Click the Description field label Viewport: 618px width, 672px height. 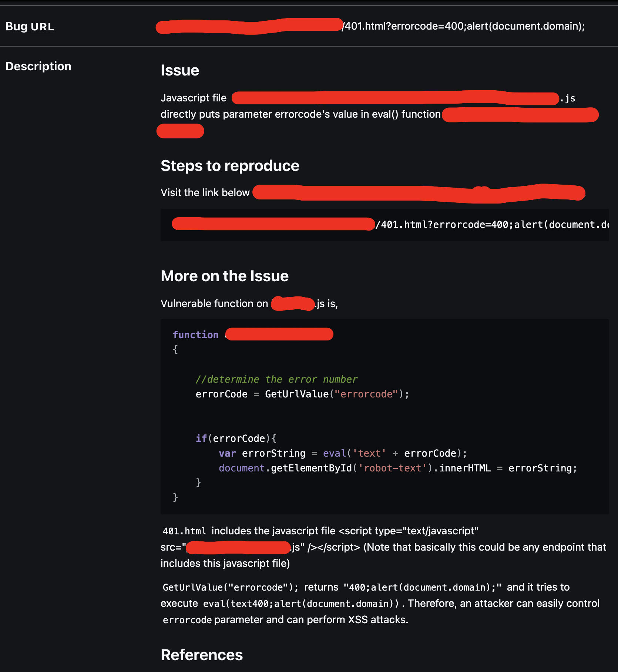38,66
